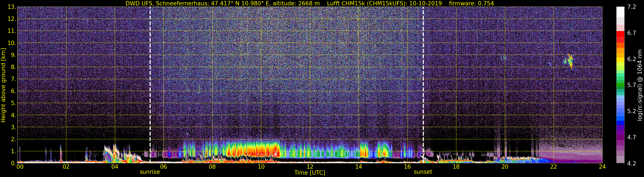
Task: Click the time tick label '24'
Action: [602, 167]
